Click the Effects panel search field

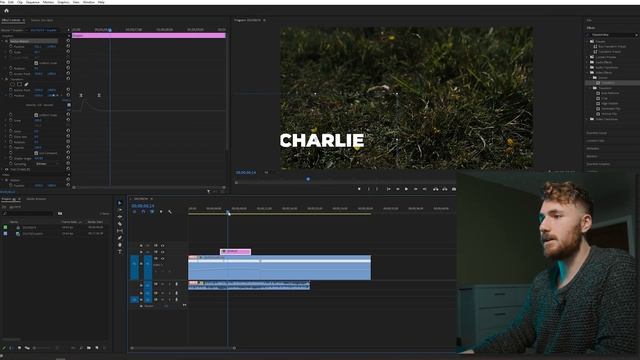613,35
